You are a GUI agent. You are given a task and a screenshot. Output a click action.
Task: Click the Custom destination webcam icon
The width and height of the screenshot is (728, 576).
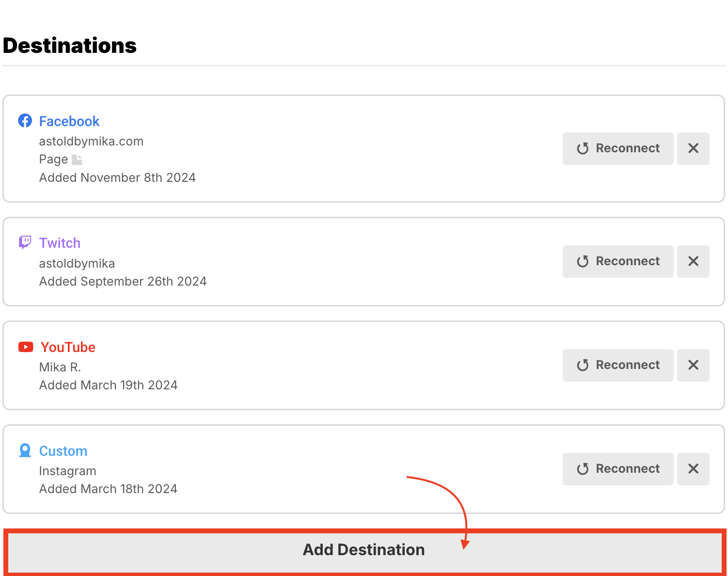pyautogui.click(x=25, y=450)
